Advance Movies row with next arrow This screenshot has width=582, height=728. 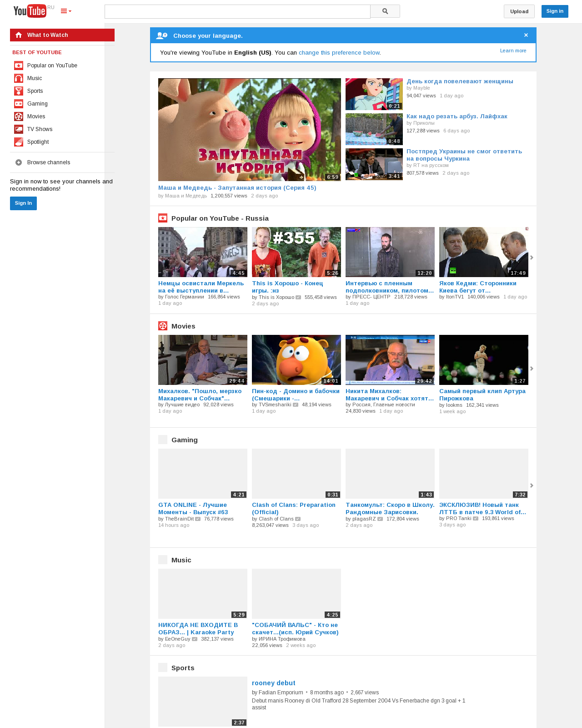(x=532, y=369)
